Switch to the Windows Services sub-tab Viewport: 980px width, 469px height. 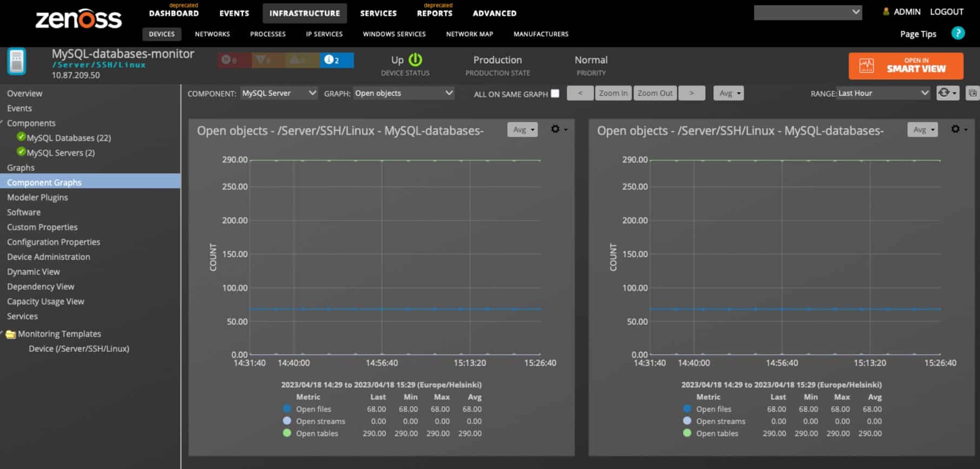394,33
